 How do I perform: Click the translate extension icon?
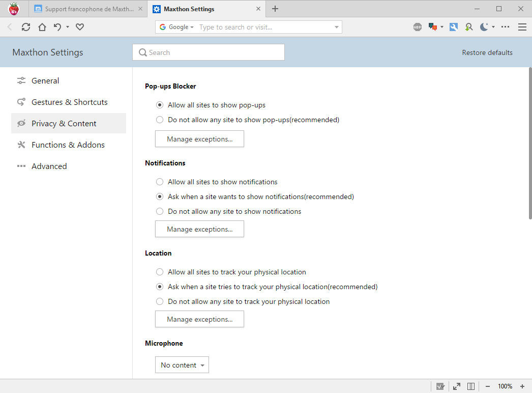pyautogui.click(x=433, y=27)
